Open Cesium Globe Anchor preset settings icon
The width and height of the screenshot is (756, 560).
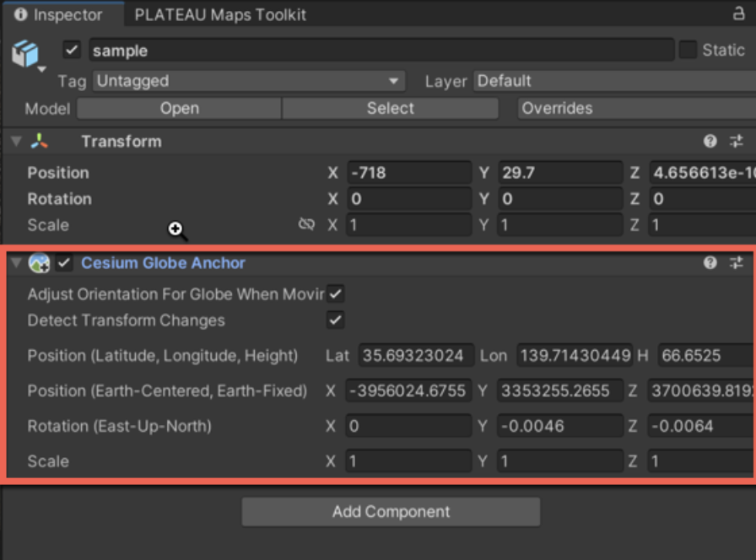coord(737,262)
